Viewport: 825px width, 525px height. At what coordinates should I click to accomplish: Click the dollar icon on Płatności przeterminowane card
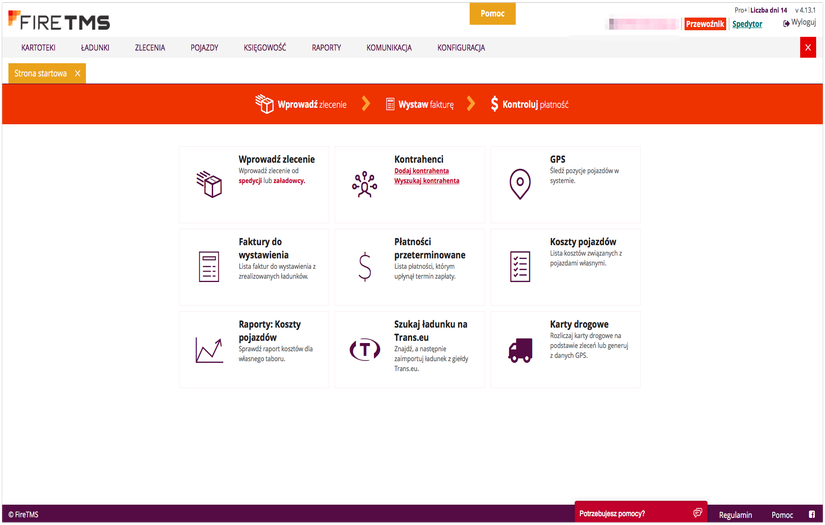365,267
